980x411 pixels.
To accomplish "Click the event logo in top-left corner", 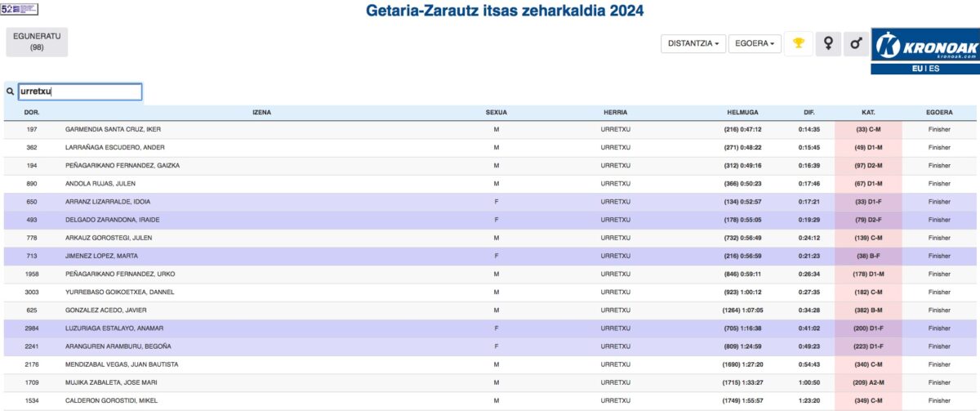I will [19, 9].
